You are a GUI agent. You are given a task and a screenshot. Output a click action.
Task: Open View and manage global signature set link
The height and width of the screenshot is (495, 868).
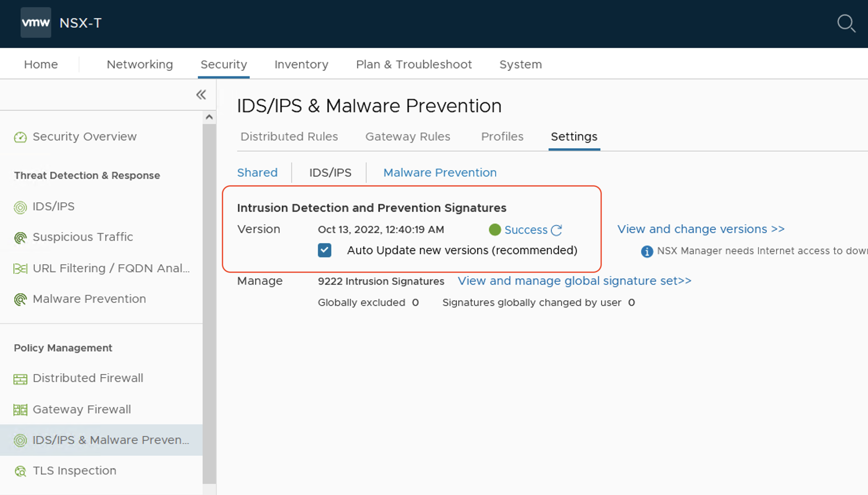pos(574,281)
